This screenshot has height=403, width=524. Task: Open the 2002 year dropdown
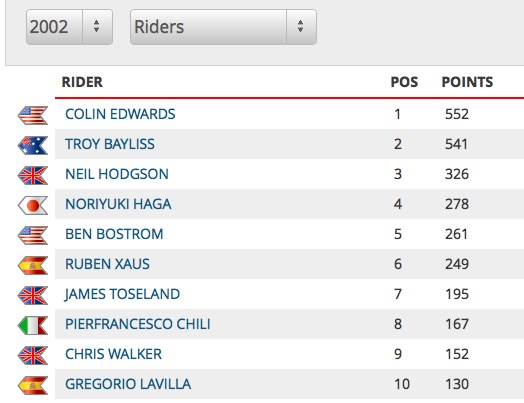tap(70, 27)
